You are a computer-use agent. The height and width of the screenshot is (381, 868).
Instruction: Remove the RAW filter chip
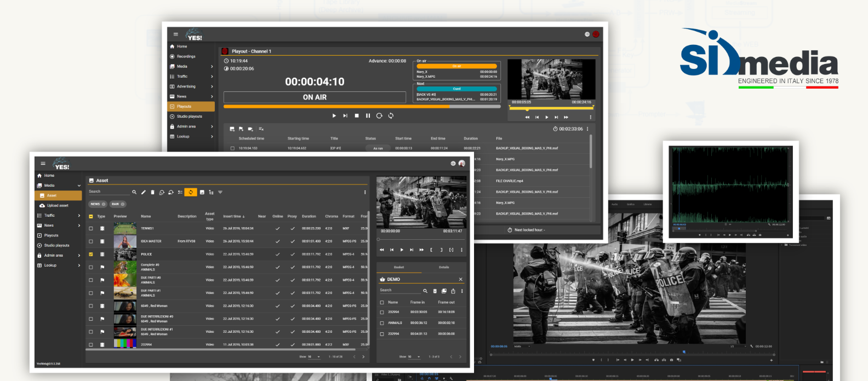pos(123,204)
